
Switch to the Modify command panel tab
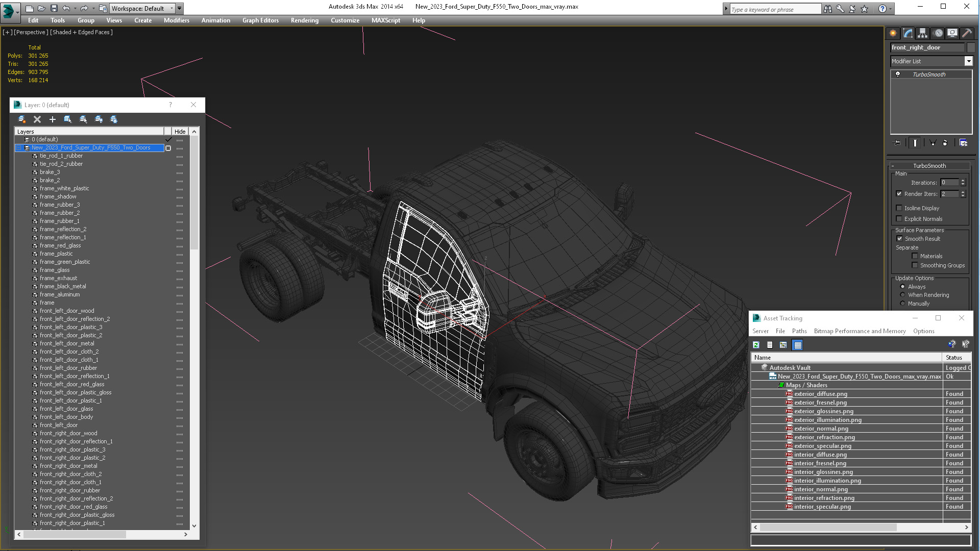point(908,33)
